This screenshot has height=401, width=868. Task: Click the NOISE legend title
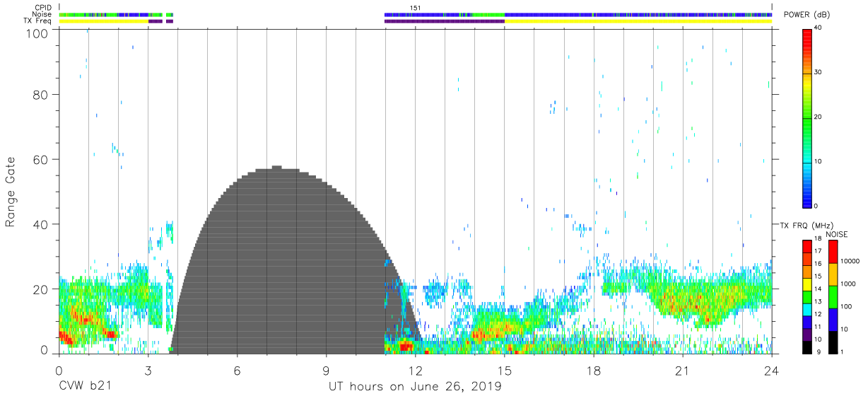click(837, 234)
